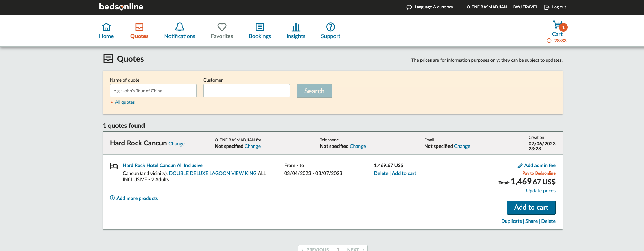The width and height of the screenshot is (644, 251).
Task: Open Support question mark icon
Action: tap(331, 27)
